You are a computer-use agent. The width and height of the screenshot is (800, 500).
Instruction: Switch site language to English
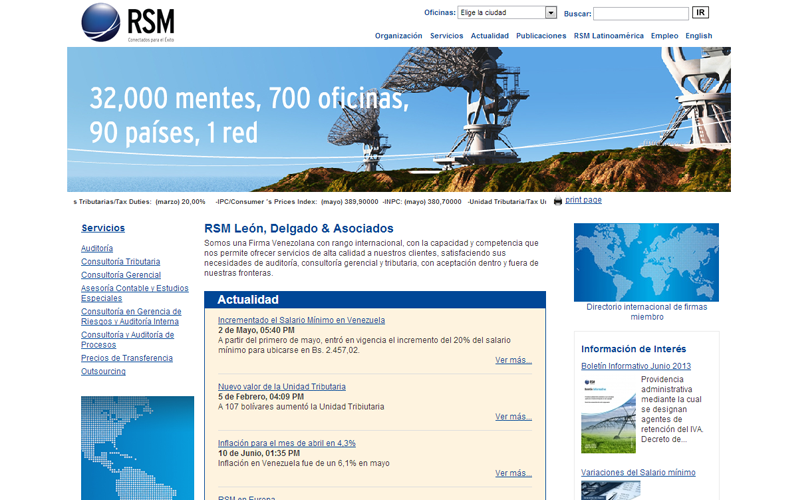pos(698,36)
